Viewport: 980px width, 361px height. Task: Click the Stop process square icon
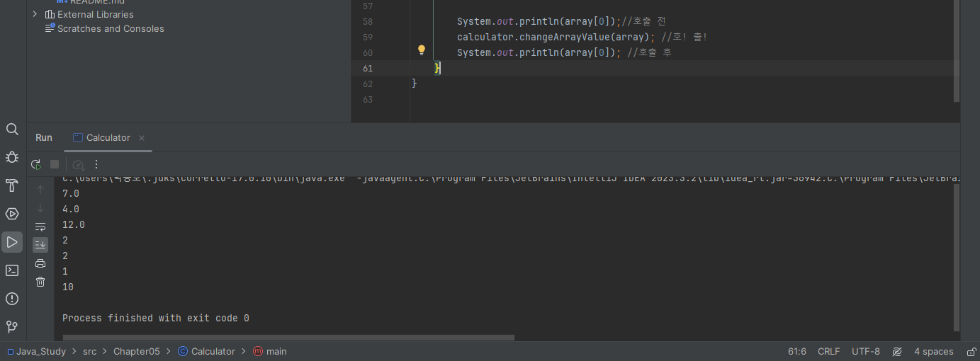55,164
